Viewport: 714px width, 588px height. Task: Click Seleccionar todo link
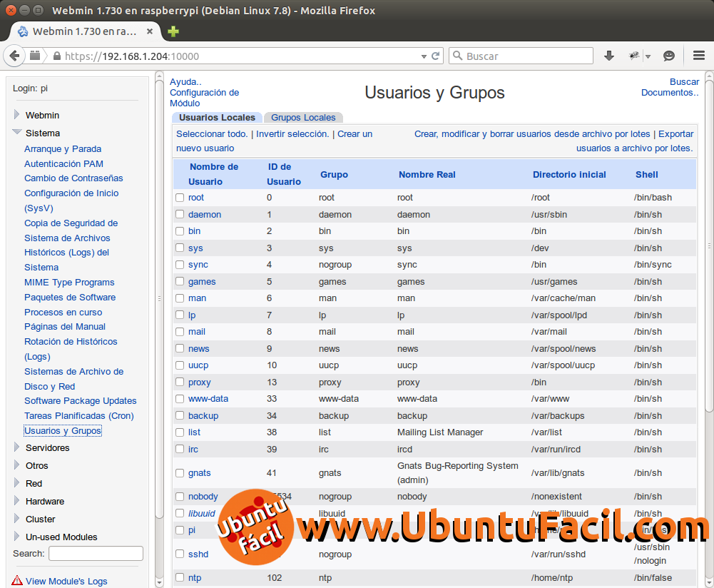[212, 134]
